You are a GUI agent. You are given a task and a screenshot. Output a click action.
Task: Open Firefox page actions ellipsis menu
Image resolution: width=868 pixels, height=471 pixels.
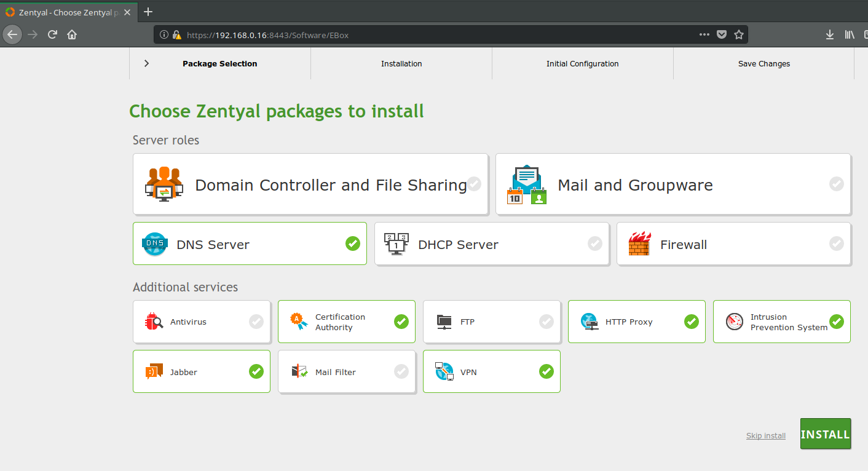click(704, 35)
